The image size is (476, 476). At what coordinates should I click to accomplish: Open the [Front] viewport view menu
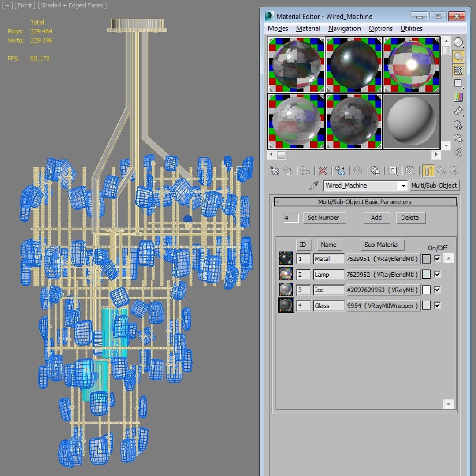coord(25,5)
